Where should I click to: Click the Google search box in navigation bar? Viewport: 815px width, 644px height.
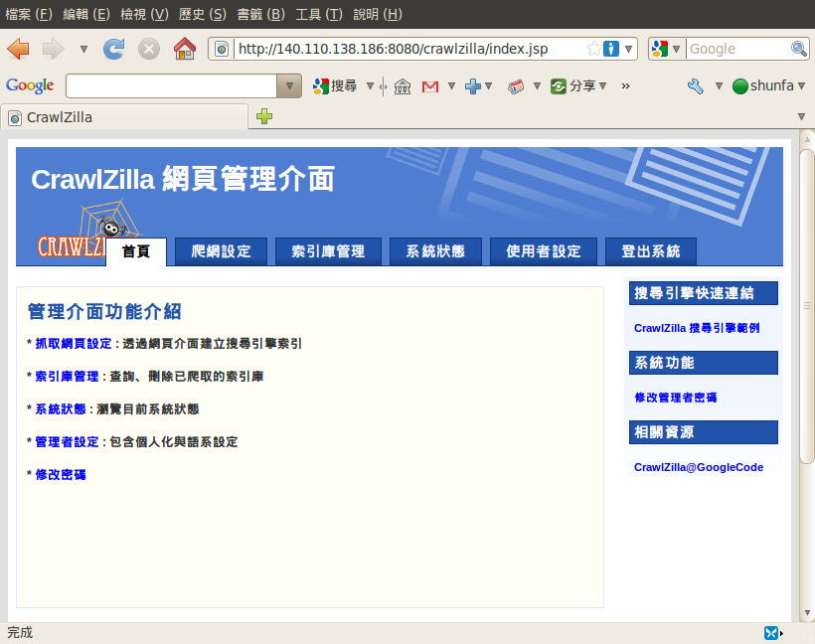[x=737, y=49]
